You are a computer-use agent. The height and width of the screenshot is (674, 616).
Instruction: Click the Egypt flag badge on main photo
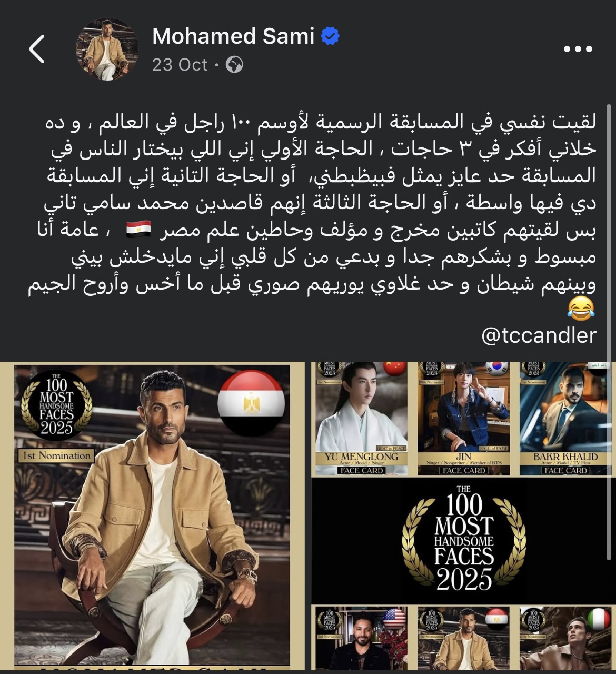click(252, 403)
